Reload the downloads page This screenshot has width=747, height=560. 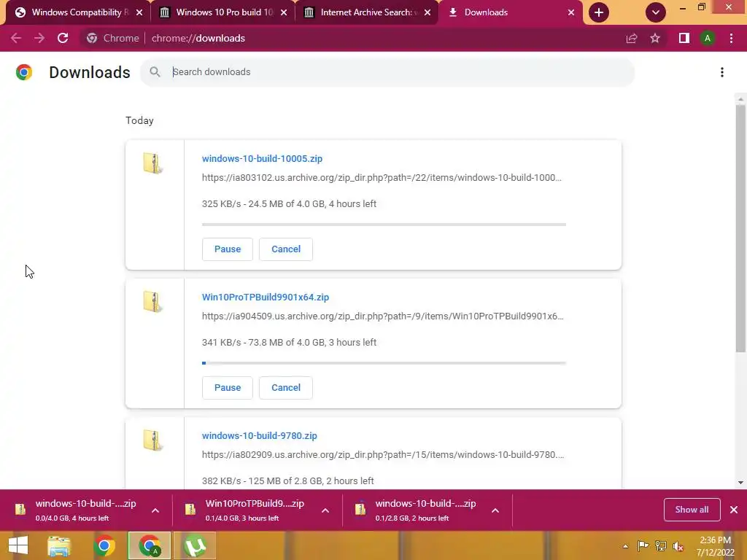pyautogui.click(x=63, y=38)
